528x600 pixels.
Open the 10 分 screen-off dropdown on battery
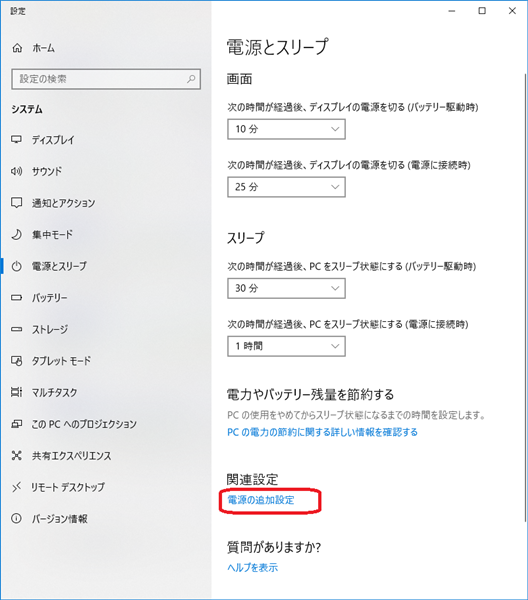point(286,129)
